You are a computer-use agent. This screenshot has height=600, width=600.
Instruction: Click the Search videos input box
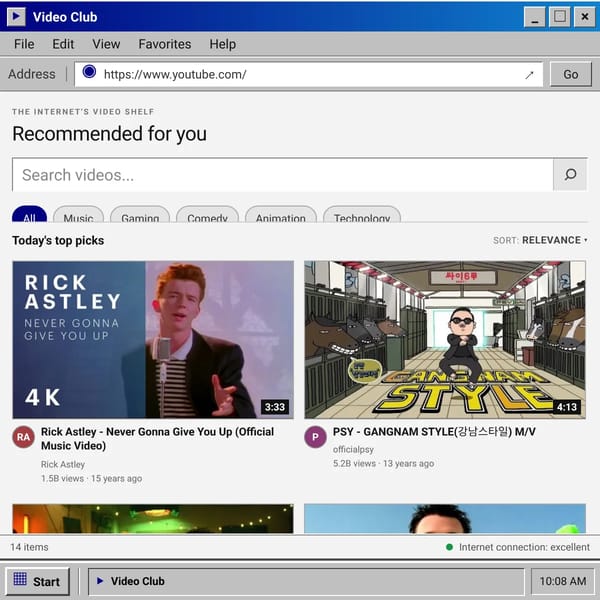pyautogui.click(x=283, y=175)
